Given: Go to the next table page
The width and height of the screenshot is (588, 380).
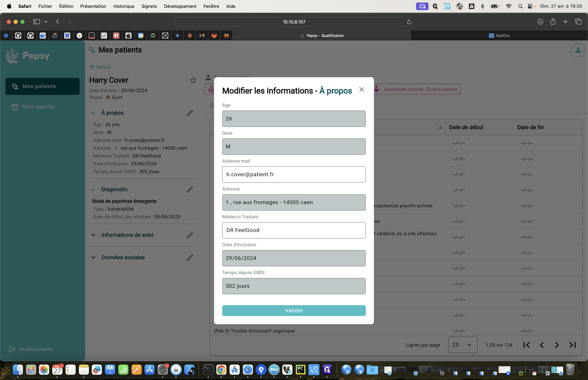Looking at the screenshot, I should pyautogui.click(x=557, y=345).
